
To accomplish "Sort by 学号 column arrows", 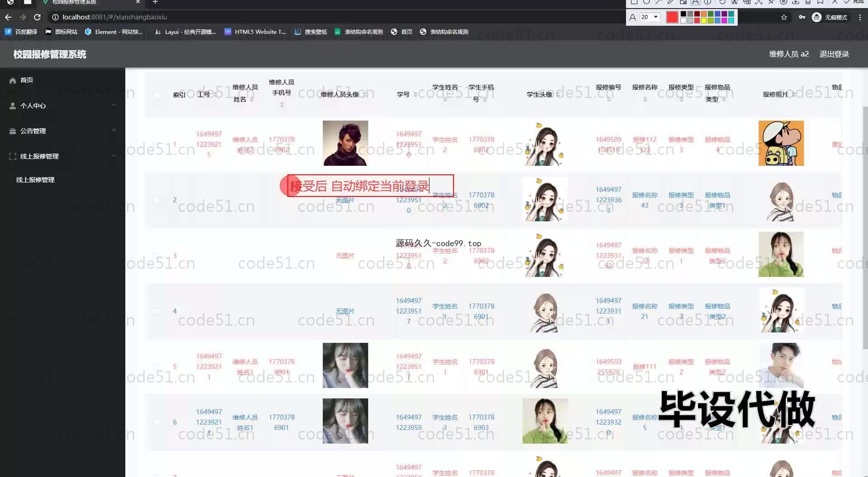I will coord(415,94).
